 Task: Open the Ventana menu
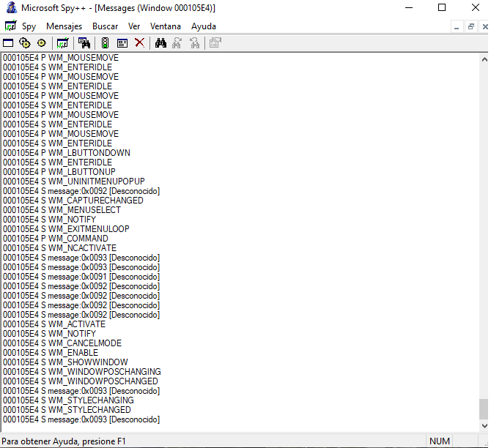pyautogui.click(x=166, y=26)
